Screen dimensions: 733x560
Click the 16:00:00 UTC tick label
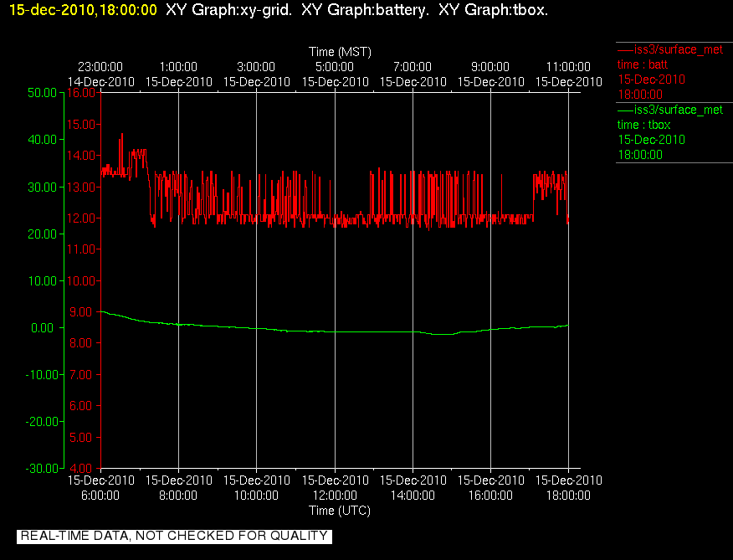[x=490, y=496]
